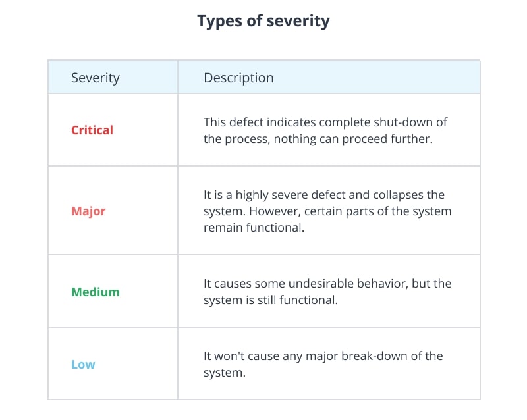Image resolution: width=527 pixels, height=420 pixels.
Task: Click the red Critical severity label
Action: (92, 130)
